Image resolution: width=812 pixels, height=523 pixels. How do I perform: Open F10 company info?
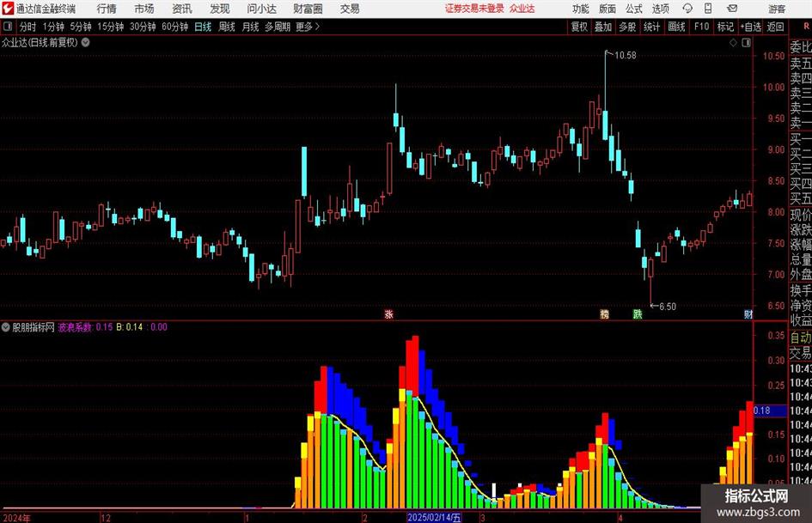click(x=702, y=27)
